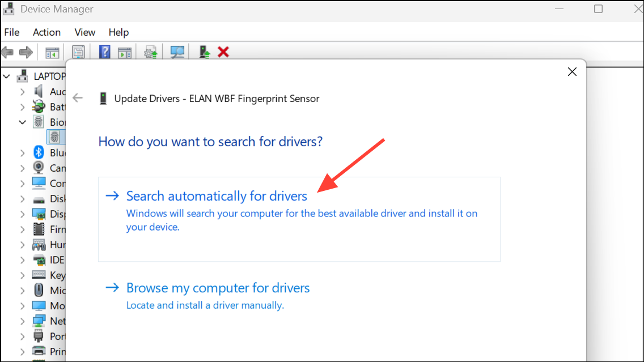Click the Action Pane toolbar icon

point(125,52)
